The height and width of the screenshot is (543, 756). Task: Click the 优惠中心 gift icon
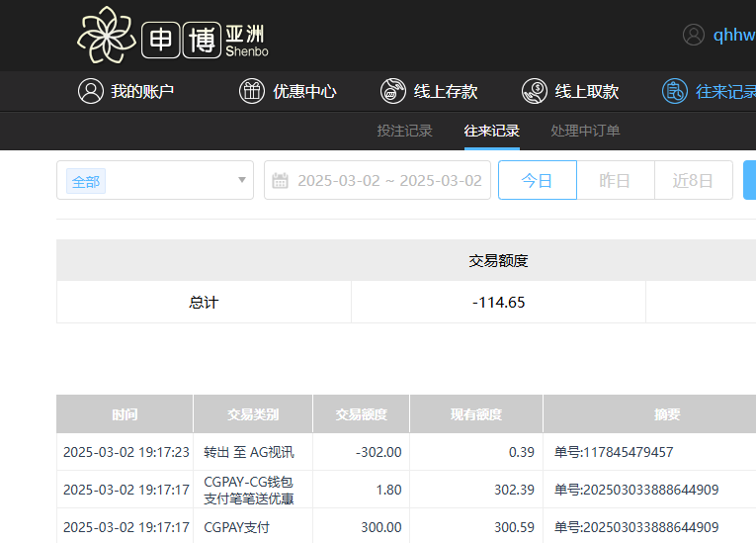click(252, 91)
